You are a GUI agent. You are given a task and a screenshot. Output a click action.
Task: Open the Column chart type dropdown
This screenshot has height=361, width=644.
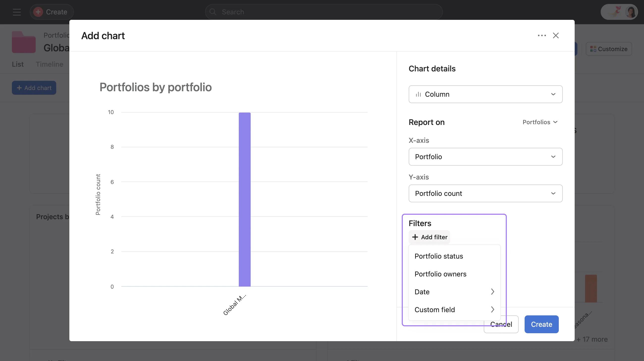tap(553, 94)
